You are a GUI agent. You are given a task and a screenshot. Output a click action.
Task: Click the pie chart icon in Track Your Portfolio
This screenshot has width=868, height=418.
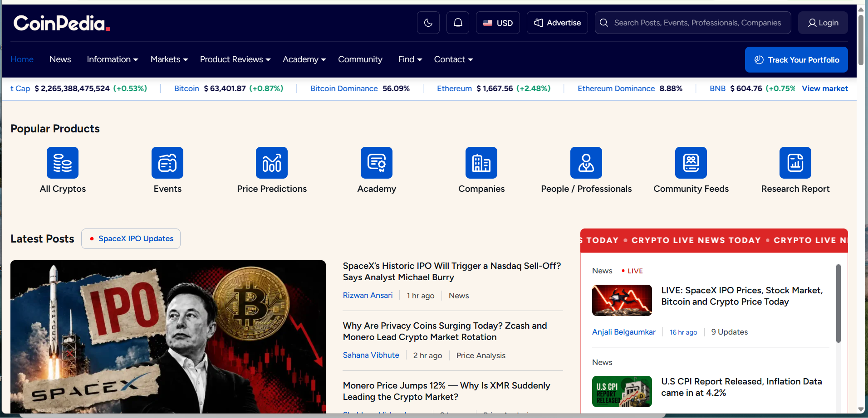tap(759, 60)
